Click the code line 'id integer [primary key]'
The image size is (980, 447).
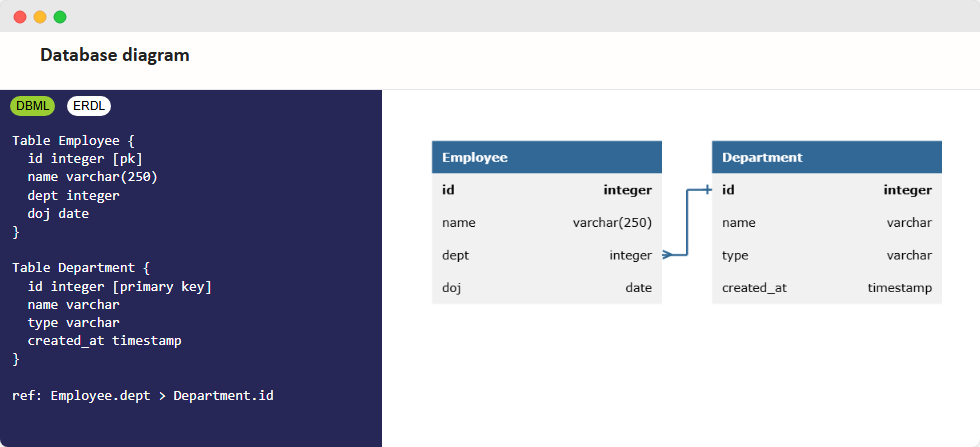(120, 286)
